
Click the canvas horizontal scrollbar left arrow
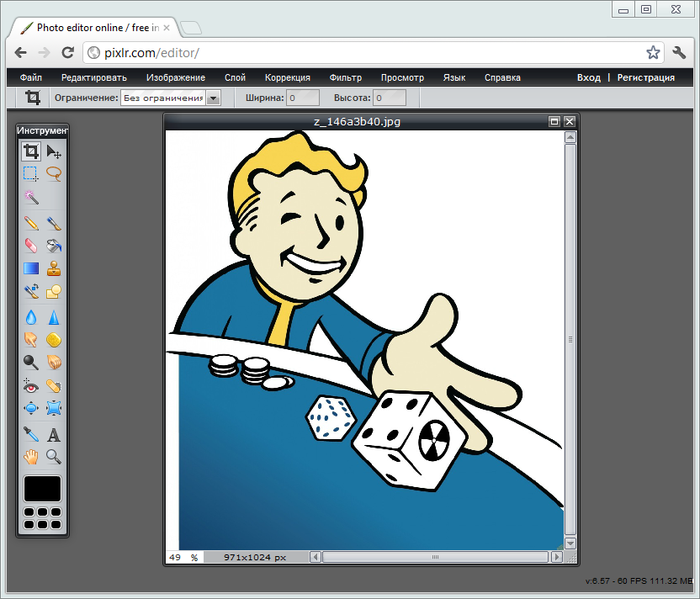pos(316,557)
